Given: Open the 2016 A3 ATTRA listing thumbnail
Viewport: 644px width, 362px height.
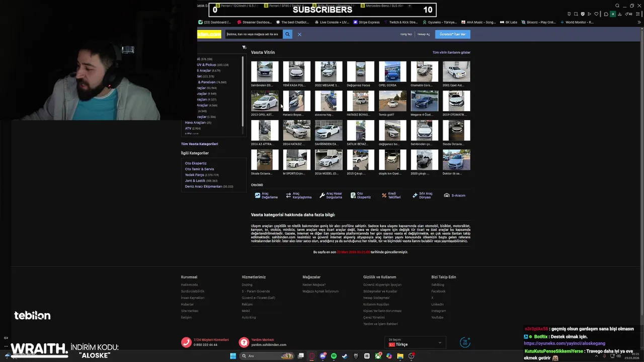Looking at the screenshot, I should 265,130.
